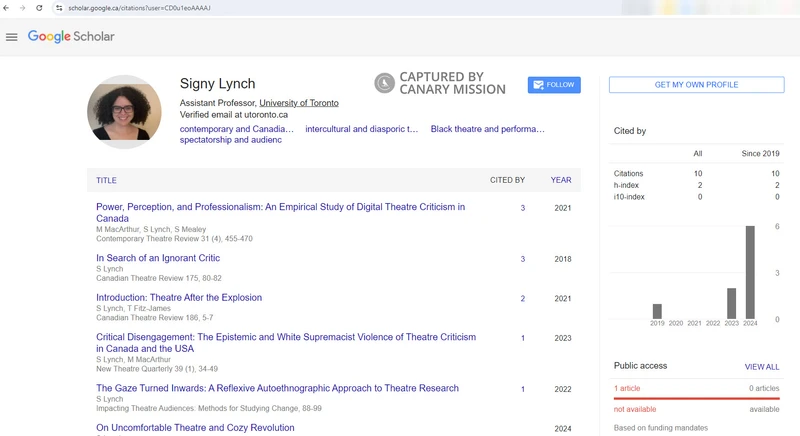Viewport: 800px width, 436px height.
Task: Open the University of Toronto link
Action: click(298, 103)
